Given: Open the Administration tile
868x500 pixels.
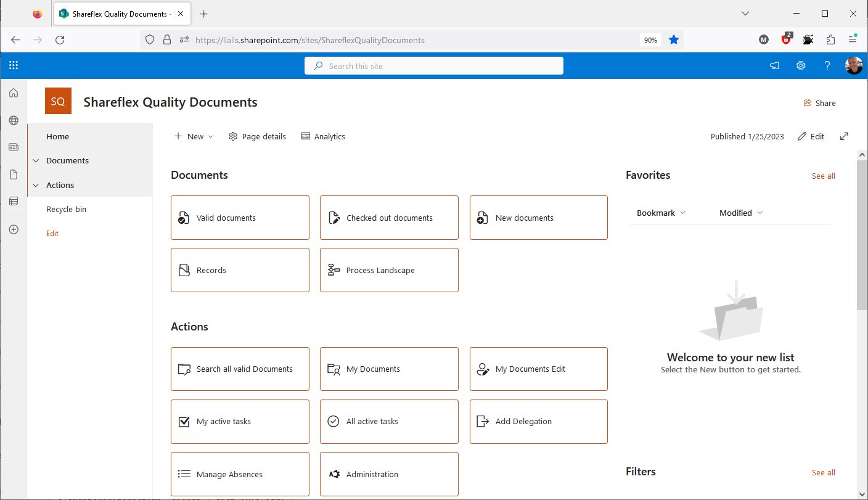Looking at the screenshot, I should click(x=389, y=474).
